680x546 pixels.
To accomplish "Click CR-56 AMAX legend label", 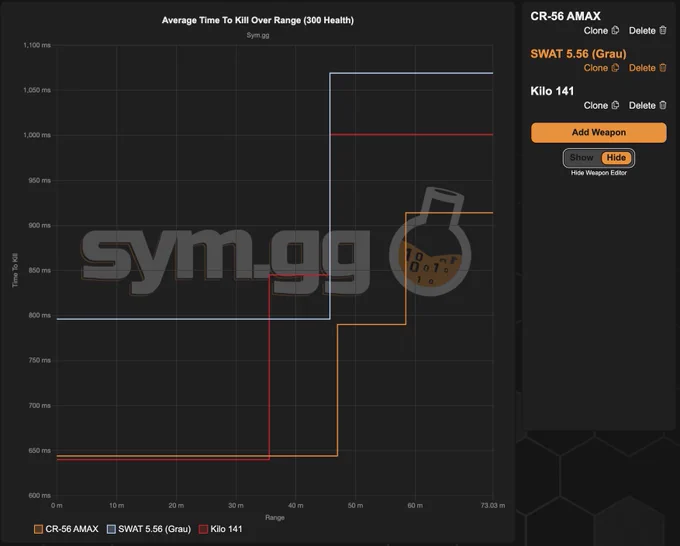I will tap(72, 529).
